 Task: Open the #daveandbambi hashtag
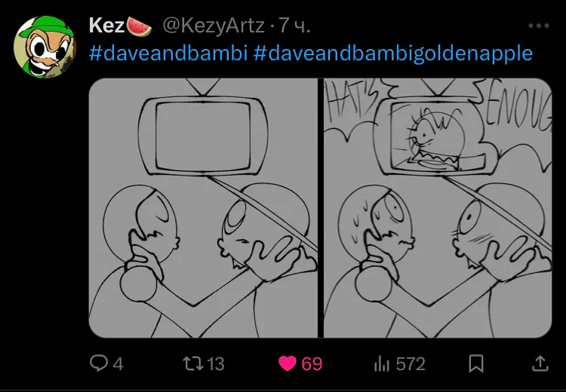[x=168, y=53]
